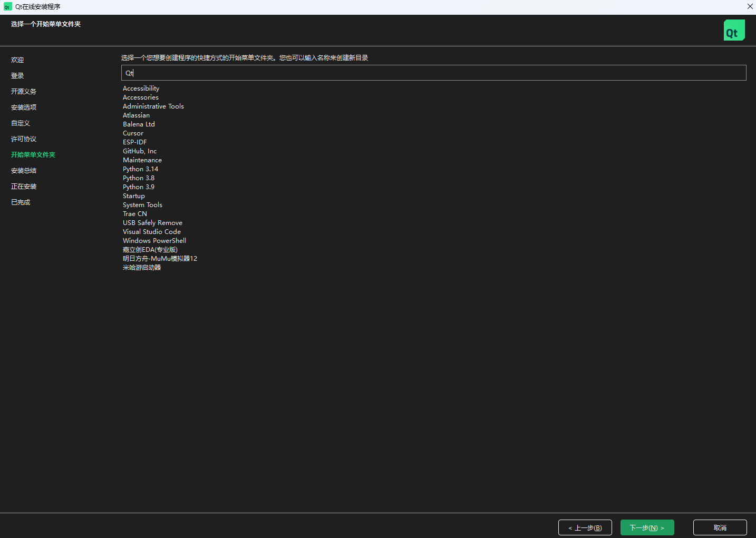Choose the System Tools folder
The height and width of the screenshot is (538, 756).
click(x=142, y=205)
